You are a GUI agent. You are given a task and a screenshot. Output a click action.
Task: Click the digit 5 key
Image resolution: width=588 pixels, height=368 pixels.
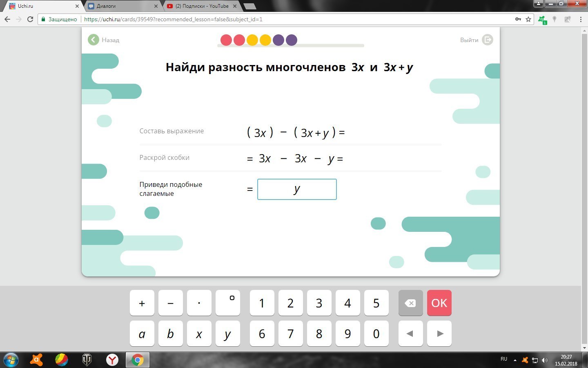pos(376,303)
